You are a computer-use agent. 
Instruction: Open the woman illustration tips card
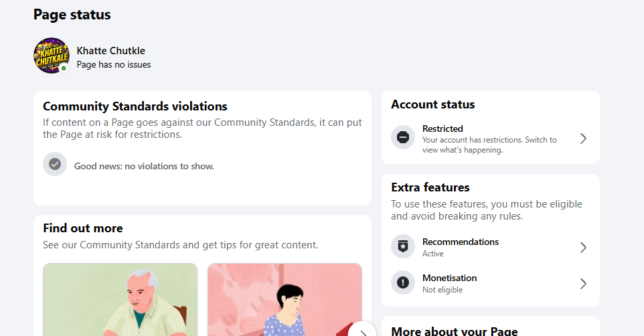pos(285,300)
